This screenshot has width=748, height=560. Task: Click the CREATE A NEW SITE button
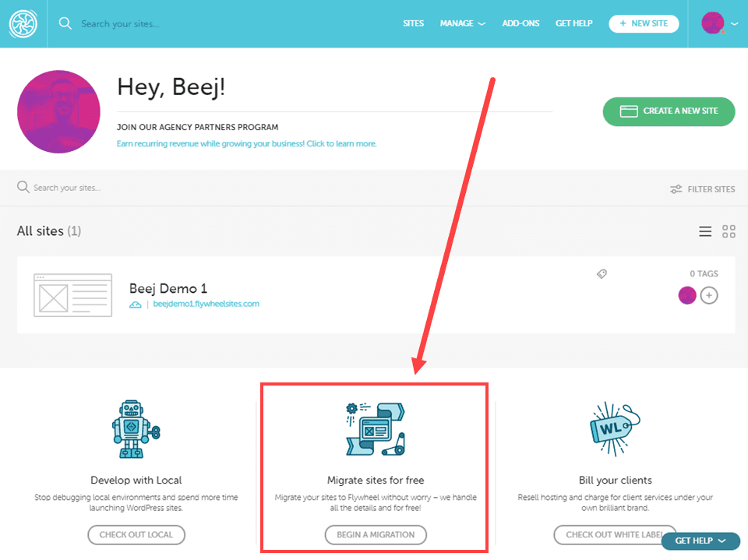668,111
